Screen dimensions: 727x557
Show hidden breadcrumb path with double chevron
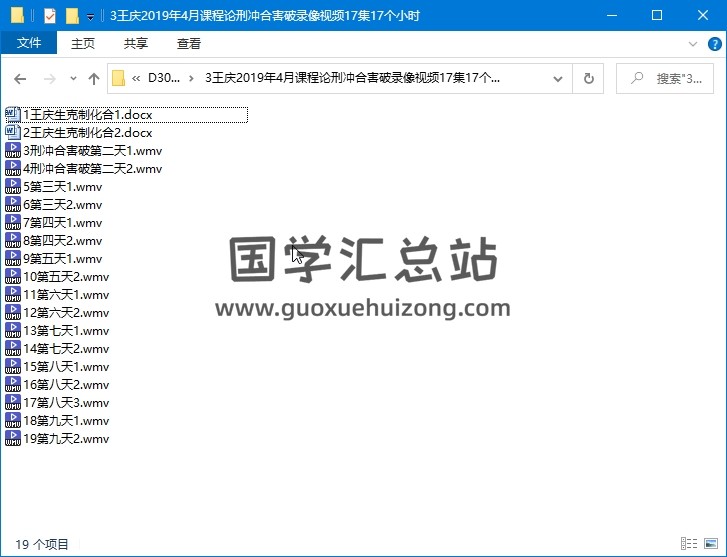coord(136,78)
